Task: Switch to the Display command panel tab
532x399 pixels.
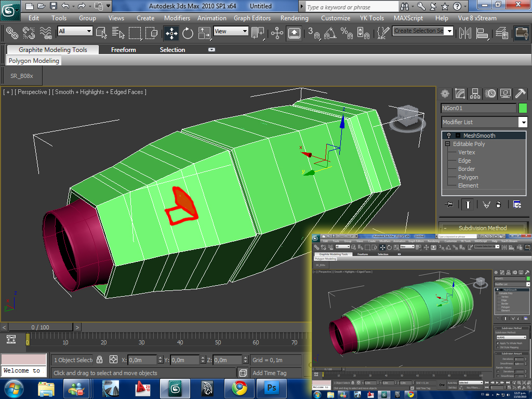Action: [506, 94]
